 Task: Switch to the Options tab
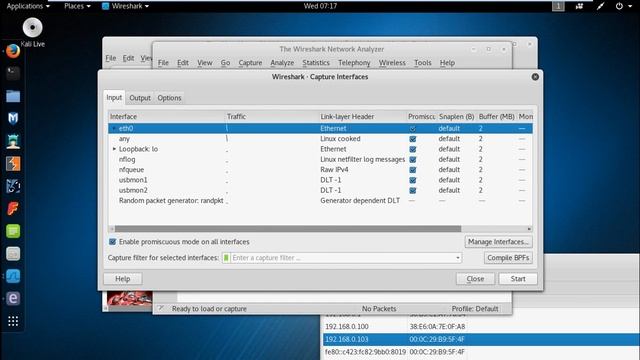(169, 98)
